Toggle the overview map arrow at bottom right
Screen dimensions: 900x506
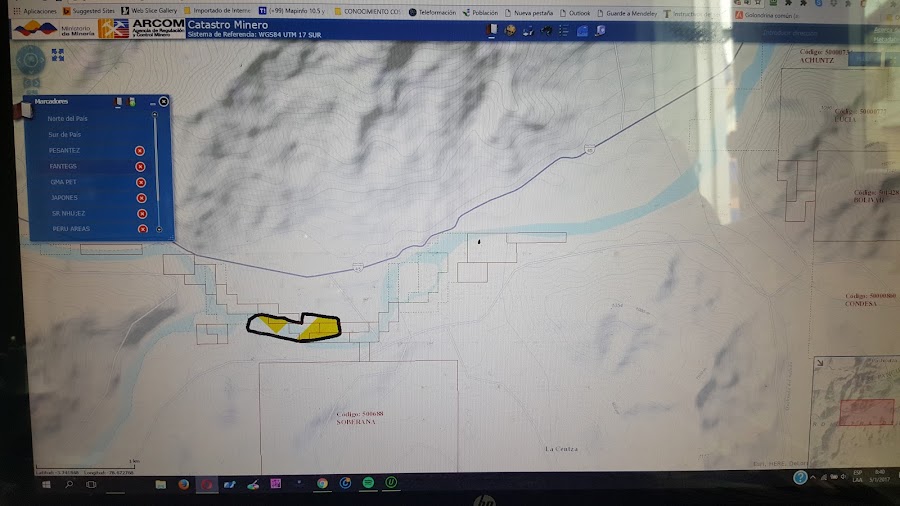[820, 363]
